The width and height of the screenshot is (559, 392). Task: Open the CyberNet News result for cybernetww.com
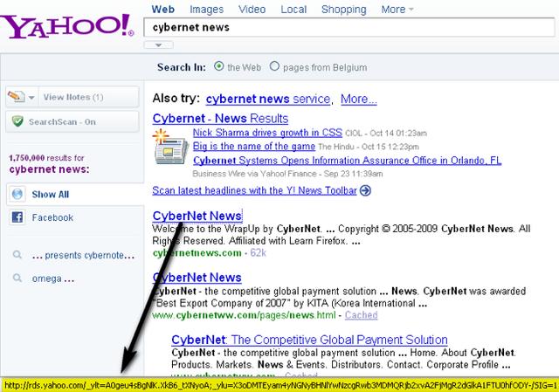[x=197, y=278]
